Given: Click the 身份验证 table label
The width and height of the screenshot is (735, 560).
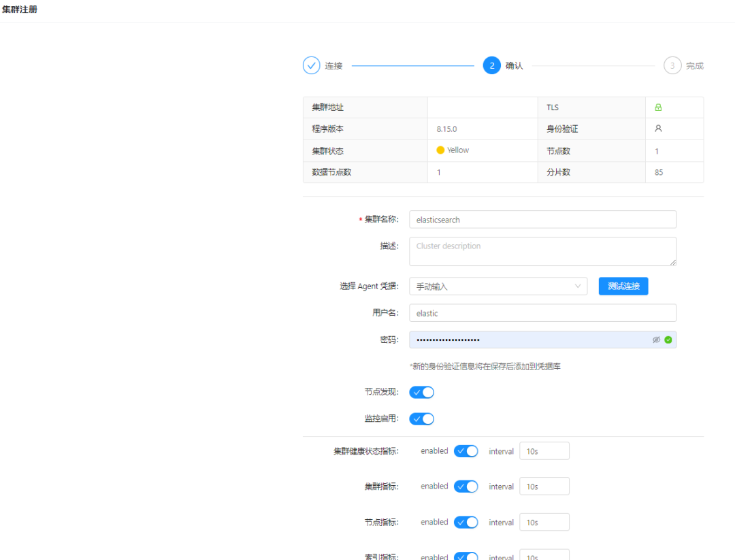Looking at the screenshot, I should pyautogui.click(x=562, y=129).
